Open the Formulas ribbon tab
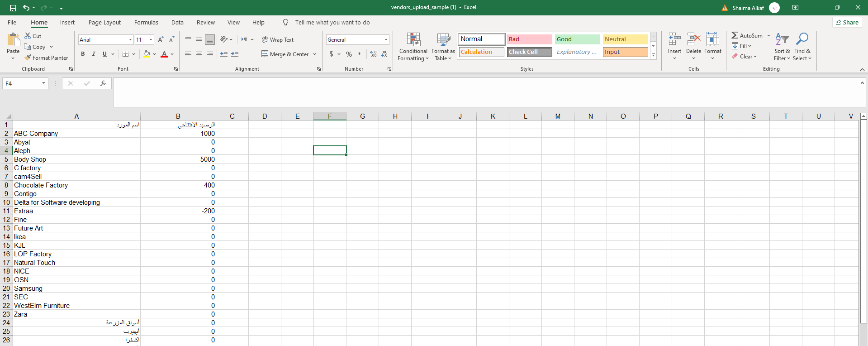The width and height of the screenshot is (868, 346). point(146,23)
